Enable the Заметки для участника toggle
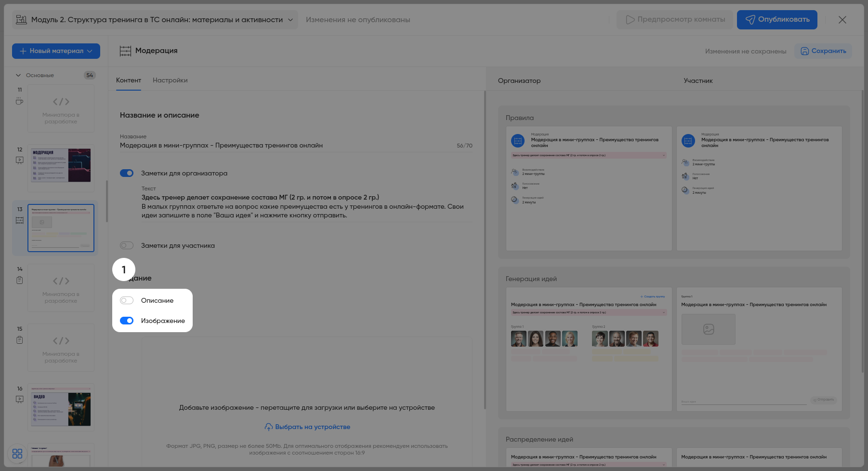Image resolution: width=868 pixels, height=471 pixels. [x=127, y=245]
